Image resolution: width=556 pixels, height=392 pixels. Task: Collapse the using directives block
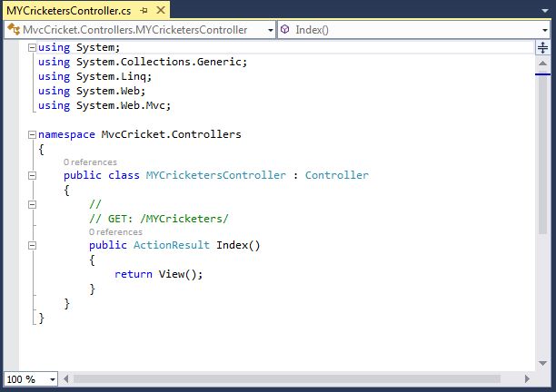coord(32,47)
